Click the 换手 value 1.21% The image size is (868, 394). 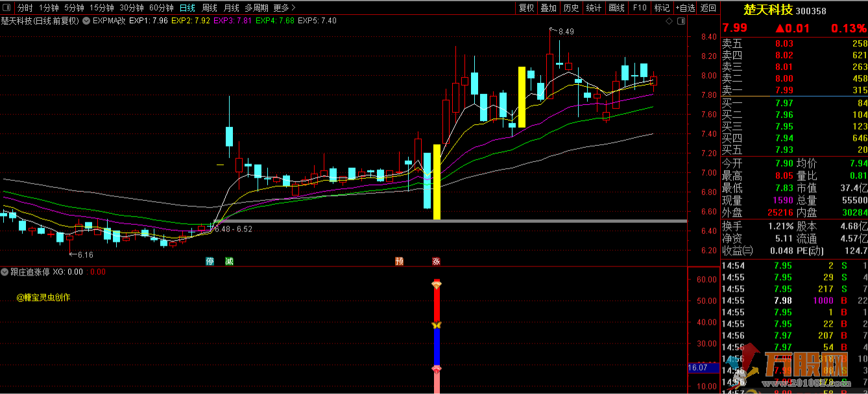(x=781, y=226)
